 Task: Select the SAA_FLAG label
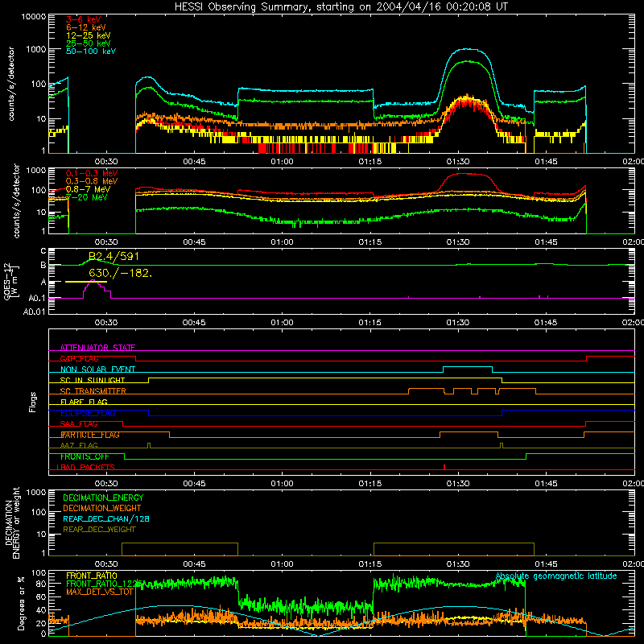click(79, 424)
